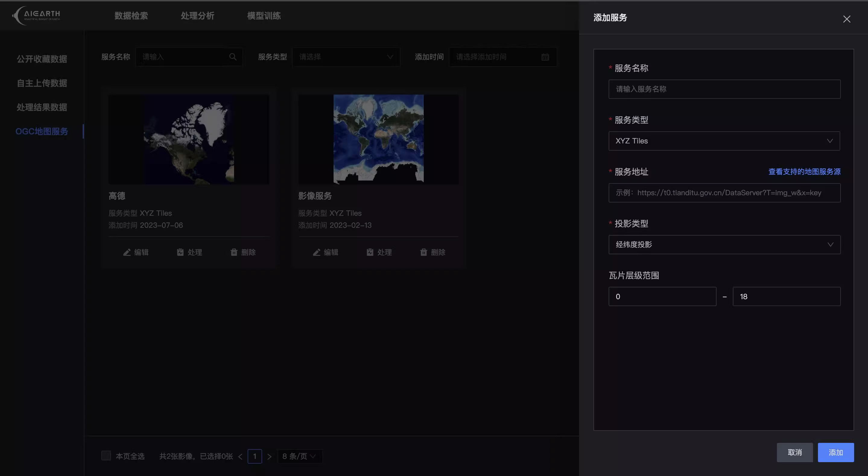The height and width of the screenshot is (476, 868).
Task: Open the 8 条/页 page size dropdown
Action: click(299, 456)
